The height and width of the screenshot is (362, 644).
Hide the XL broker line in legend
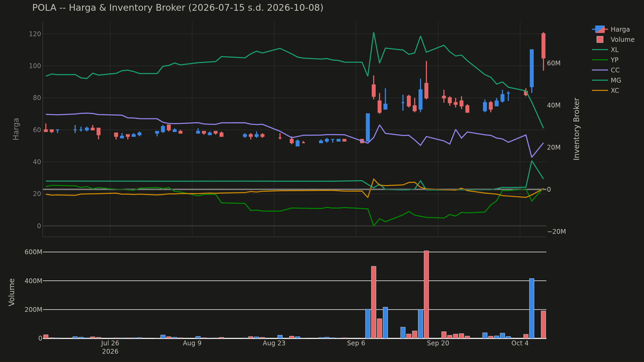pos(605,50)
